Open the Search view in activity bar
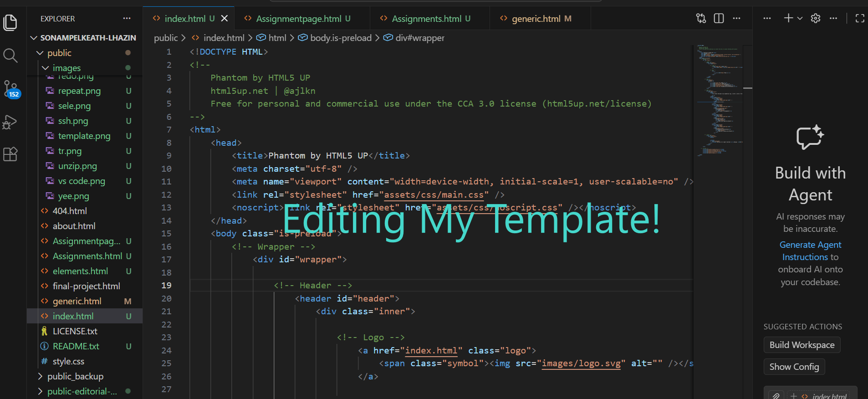 [10, 56]
